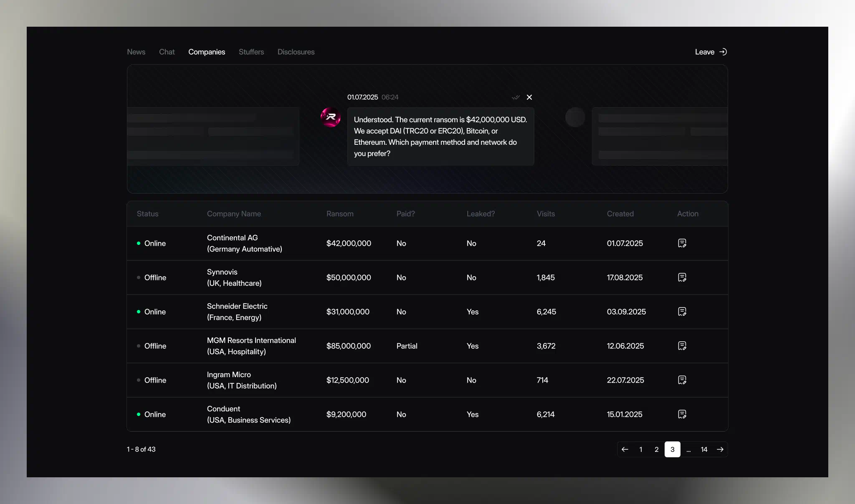Click the MGM Resorts action icon
855x504 pixels.
click(682, 346)
